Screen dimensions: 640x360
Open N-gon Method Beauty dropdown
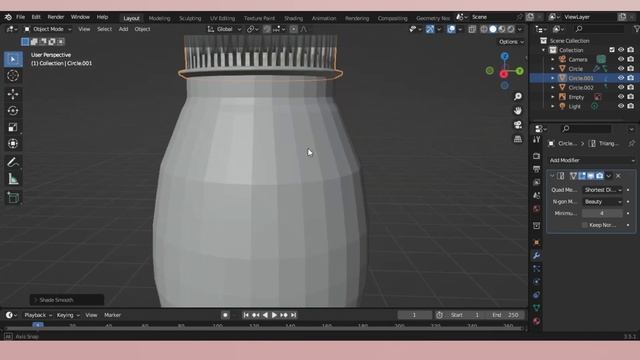tap(602, 202)
